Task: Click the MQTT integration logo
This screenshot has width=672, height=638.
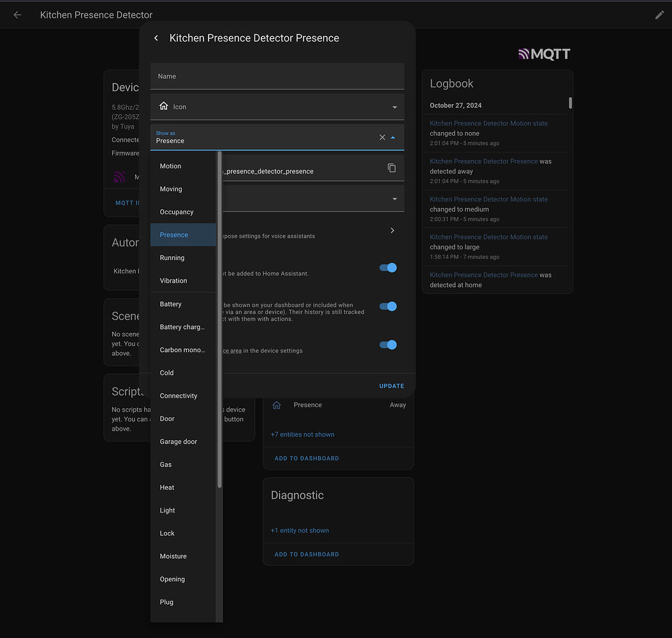Action: (544, 54)
